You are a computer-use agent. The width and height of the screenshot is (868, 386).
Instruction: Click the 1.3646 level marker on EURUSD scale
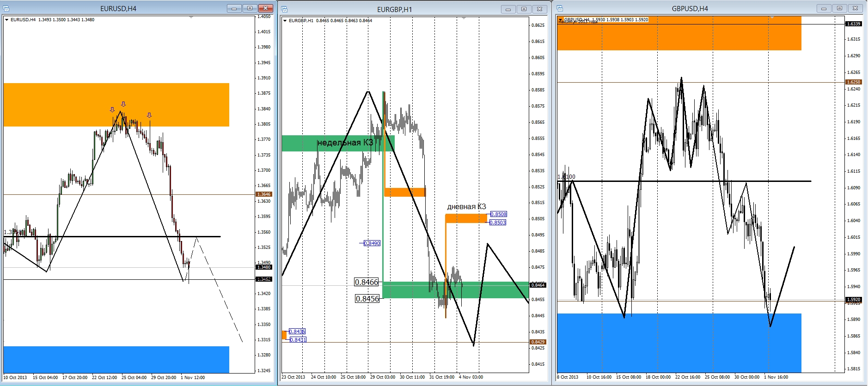click(264, 194)
